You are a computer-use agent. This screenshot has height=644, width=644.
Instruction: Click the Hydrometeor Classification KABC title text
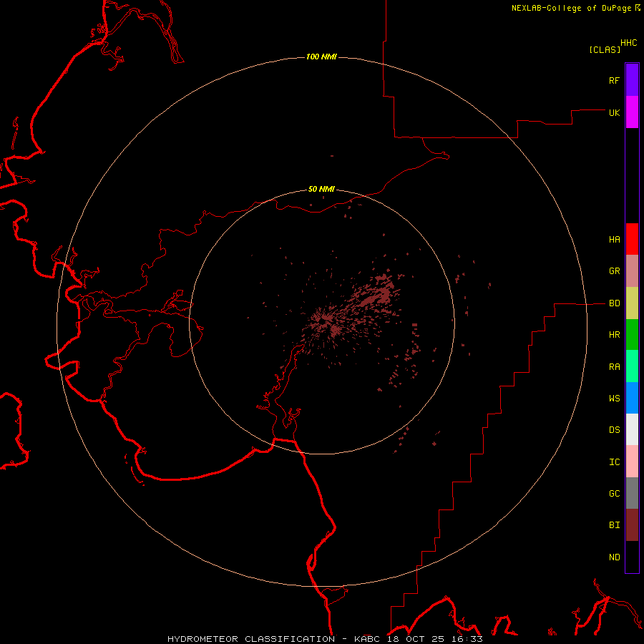(325, 639)
